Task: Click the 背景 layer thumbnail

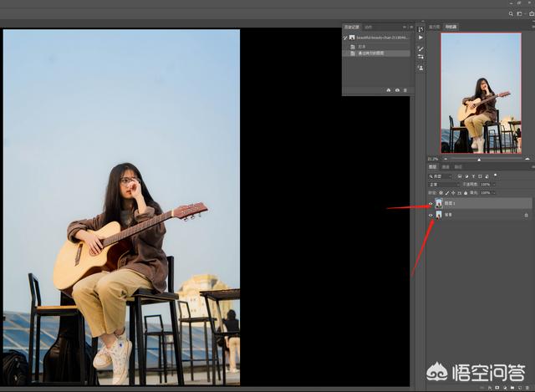Action: pyautogui.click(x=439, y=215)
